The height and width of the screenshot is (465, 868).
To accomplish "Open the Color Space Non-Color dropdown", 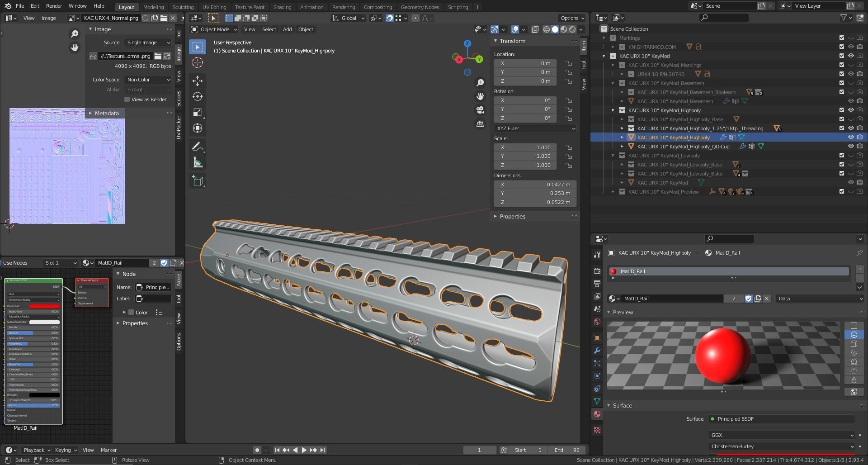I will point(148,80).
